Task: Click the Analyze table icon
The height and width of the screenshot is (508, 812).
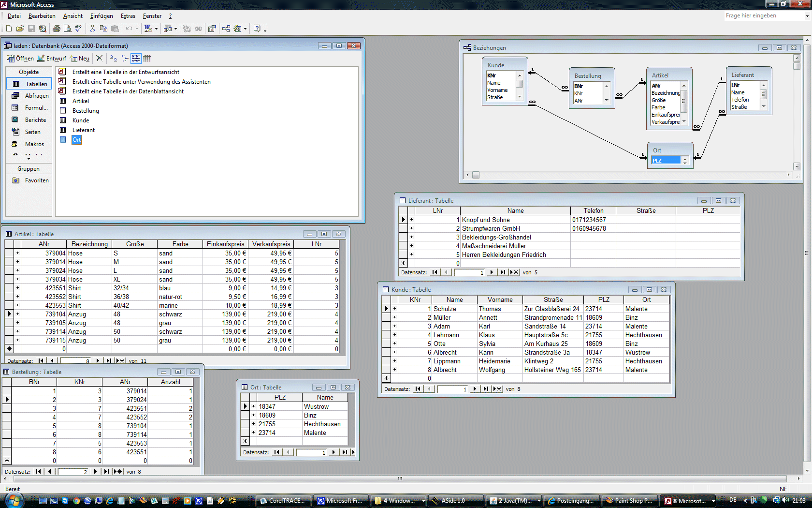Action: pyautogui.click(x=168, y=29)
